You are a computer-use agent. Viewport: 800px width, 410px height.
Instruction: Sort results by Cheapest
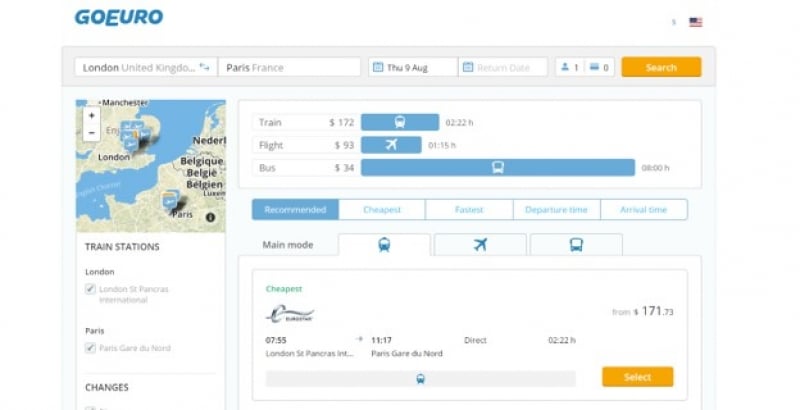(x=382, y=210)
